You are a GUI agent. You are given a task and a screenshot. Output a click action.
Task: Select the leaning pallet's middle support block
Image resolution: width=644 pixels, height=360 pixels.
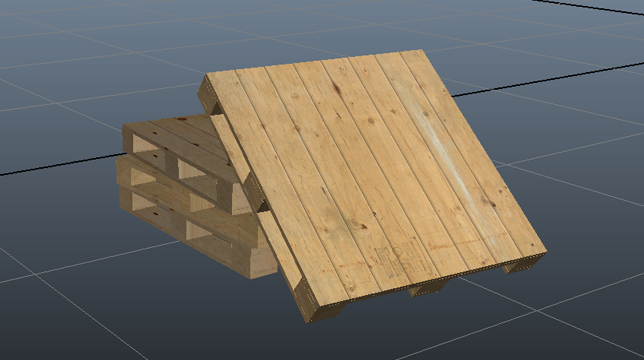(x=427, y=288)
